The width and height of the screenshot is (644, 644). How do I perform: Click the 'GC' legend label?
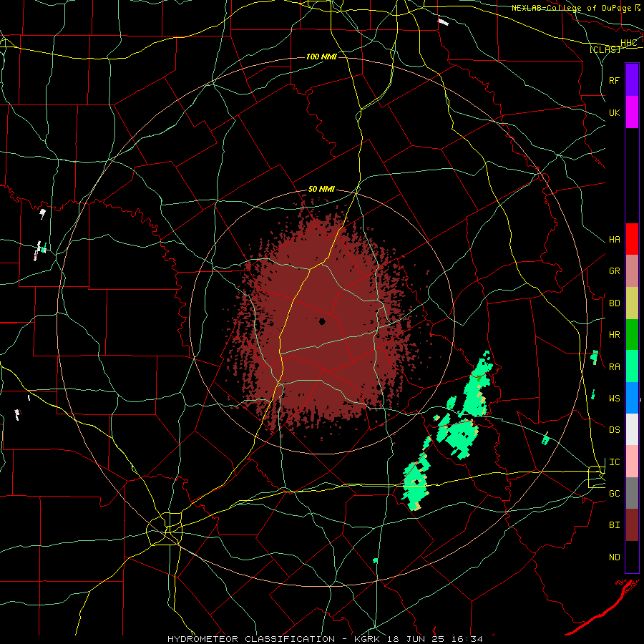614,494
